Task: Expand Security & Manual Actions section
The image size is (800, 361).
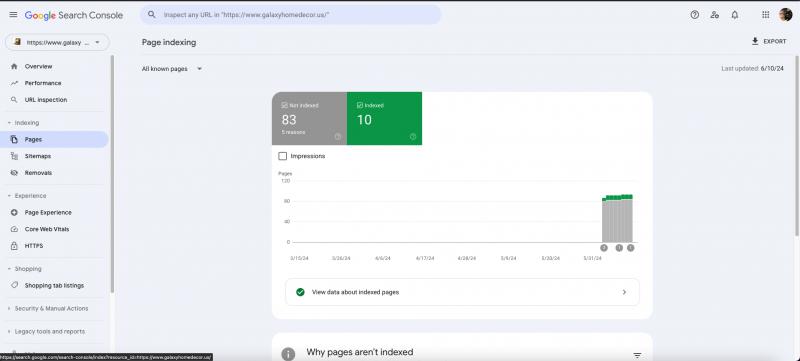Action: tap(9, 308)
